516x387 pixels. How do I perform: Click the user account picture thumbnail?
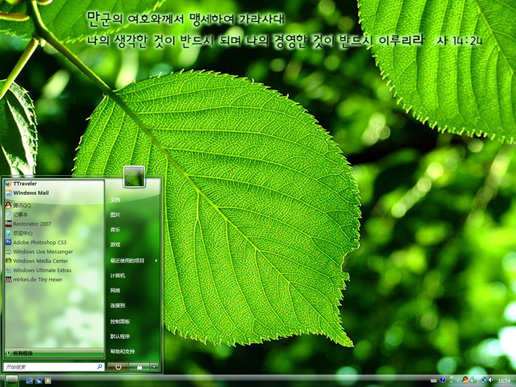click(x=134, y=177)
